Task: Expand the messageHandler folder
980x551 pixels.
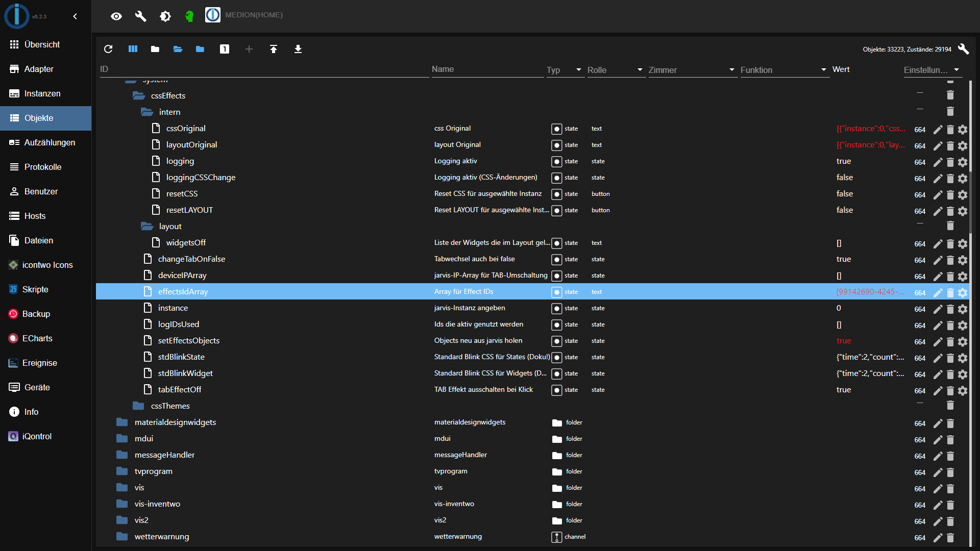Action: click(x=122, y=455)
